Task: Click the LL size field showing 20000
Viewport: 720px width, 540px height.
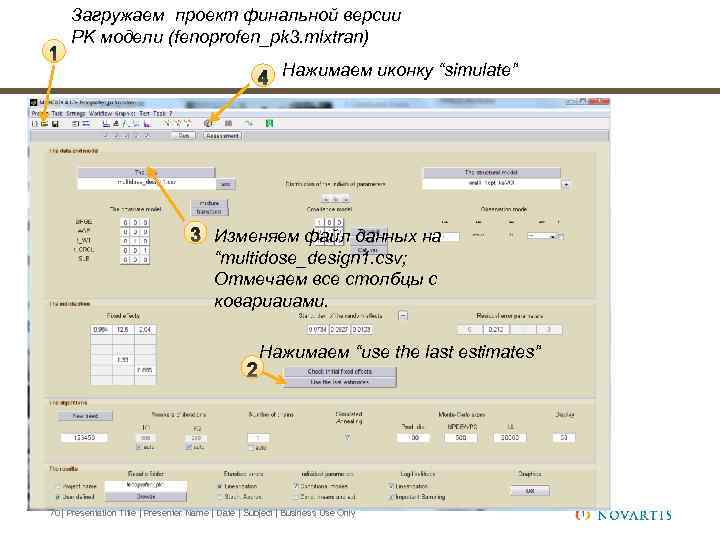Action: click(510, 438)
